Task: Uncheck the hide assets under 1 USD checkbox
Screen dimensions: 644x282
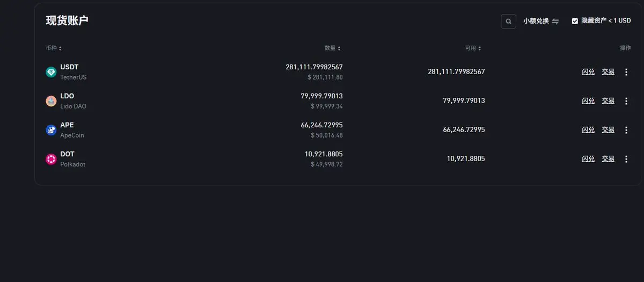Action: tap(575, 21)
